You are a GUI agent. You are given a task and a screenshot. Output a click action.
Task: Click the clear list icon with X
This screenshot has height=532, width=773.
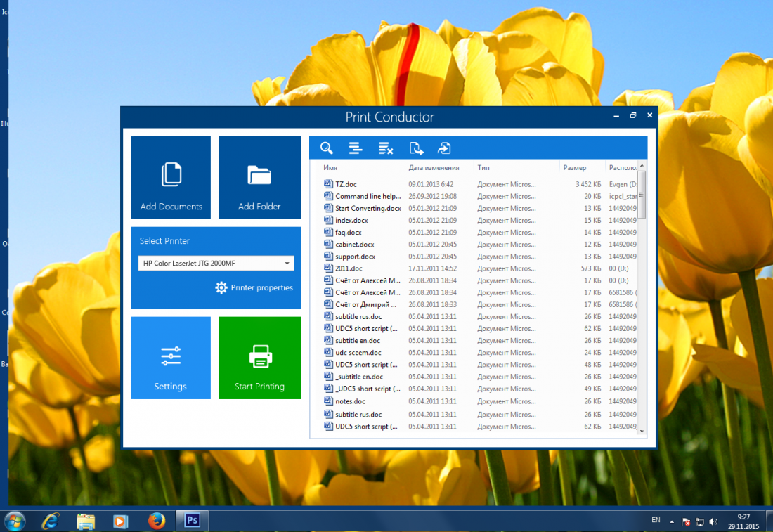386,148
